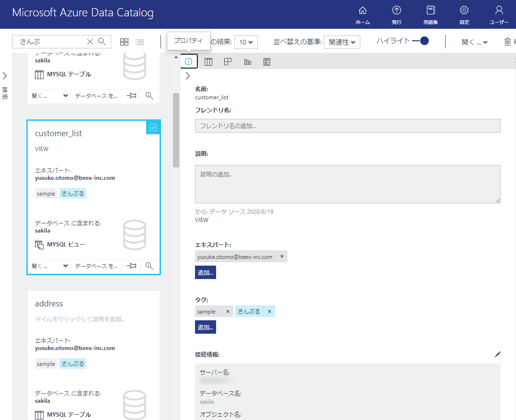Select the address asset title
This screenshot has width=516, height=420.
point(49,303)
